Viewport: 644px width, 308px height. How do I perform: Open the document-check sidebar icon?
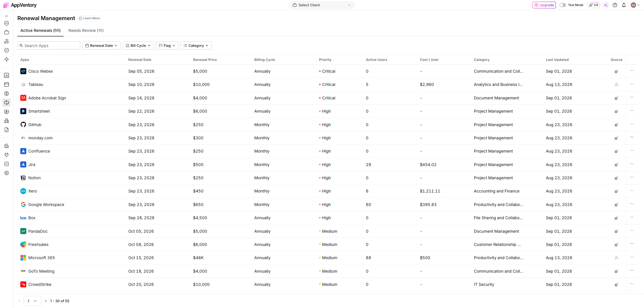(6, 130)
